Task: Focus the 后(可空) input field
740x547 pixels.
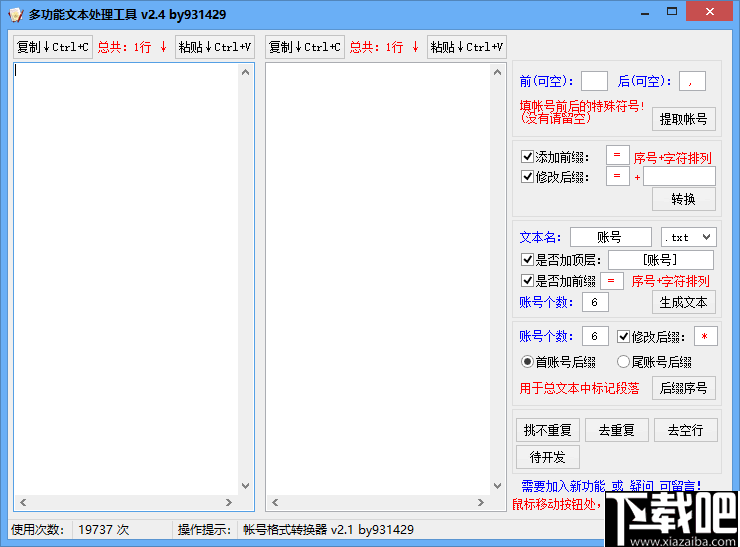Action: [x=692, y=81]
